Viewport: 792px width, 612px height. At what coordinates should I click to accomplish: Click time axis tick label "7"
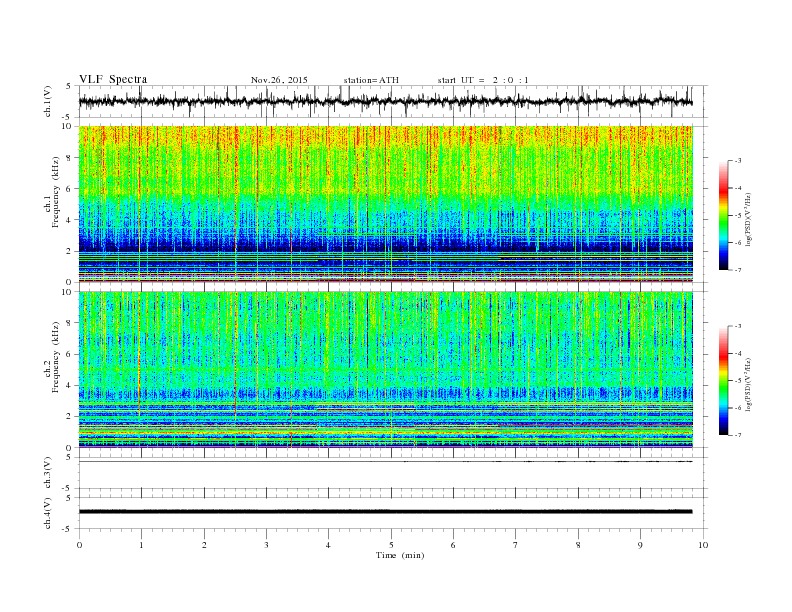click(x=516, y=545)
